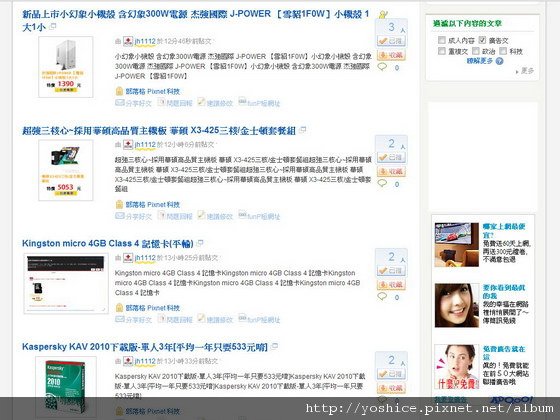Click the comment bubble icon on first post

[x=382, y=67]
